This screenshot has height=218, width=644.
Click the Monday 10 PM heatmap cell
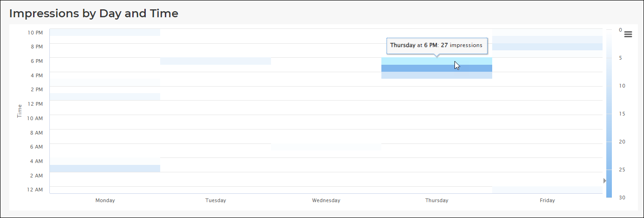point(105,32)
